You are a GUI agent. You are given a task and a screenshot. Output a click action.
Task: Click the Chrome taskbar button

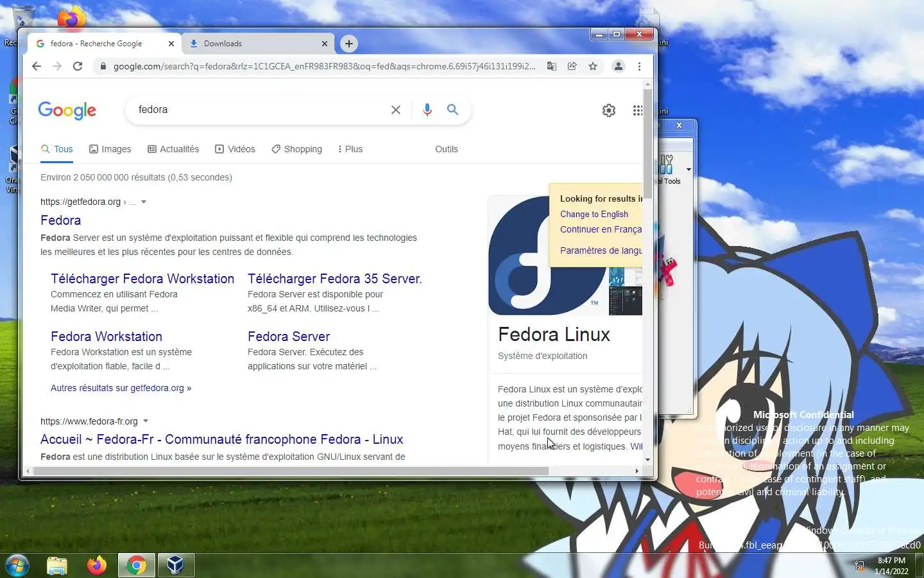[x=136, y=566]
